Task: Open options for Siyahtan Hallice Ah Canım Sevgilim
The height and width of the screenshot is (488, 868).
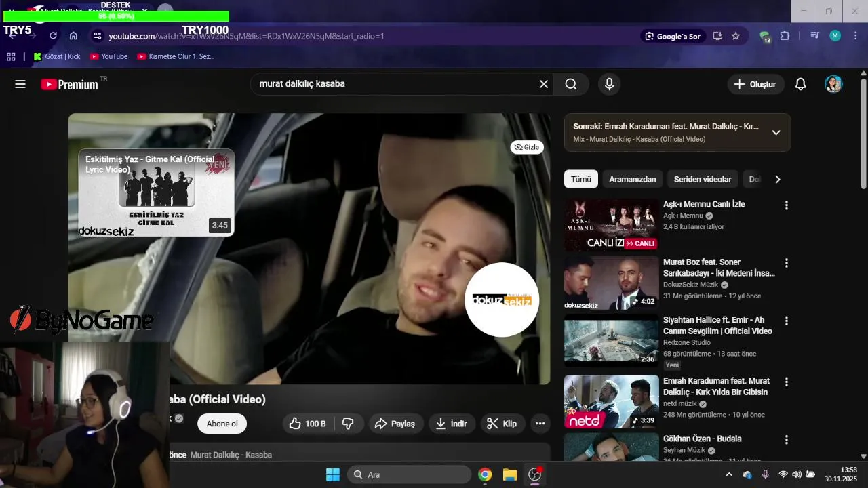Action: click(787, 321)
